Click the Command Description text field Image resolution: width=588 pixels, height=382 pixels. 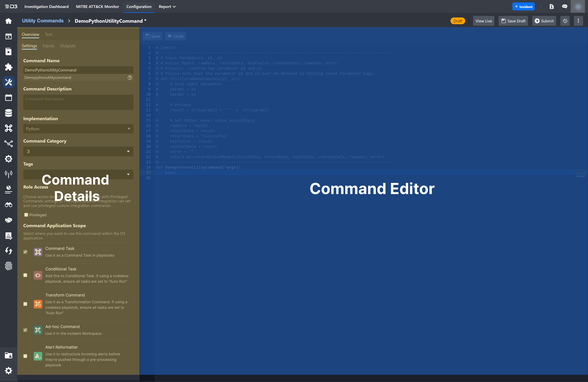pyautogui.click(x=78, y=102)
